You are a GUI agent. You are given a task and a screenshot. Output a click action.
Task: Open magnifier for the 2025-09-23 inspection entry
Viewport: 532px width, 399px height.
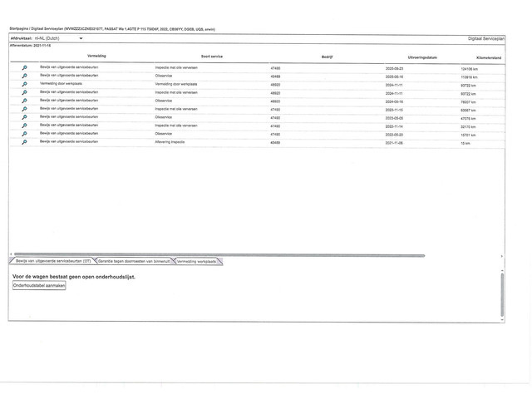click(x=24, y=68)
